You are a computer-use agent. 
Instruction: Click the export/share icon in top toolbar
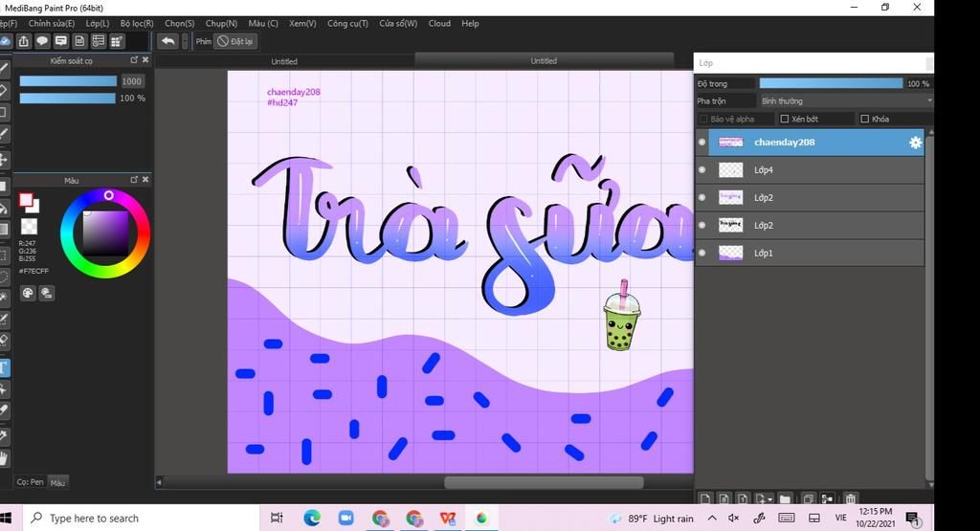pos(24,41)
